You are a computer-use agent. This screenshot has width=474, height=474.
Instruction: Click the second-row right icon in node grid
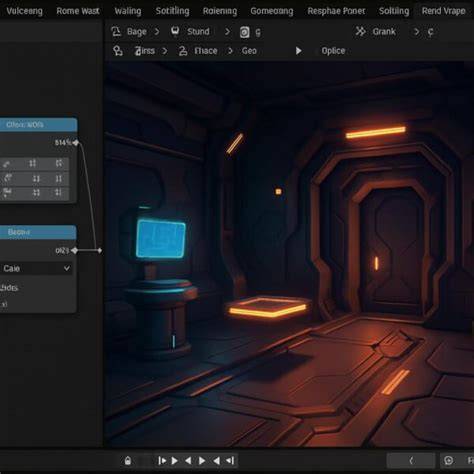coord(58,179)
